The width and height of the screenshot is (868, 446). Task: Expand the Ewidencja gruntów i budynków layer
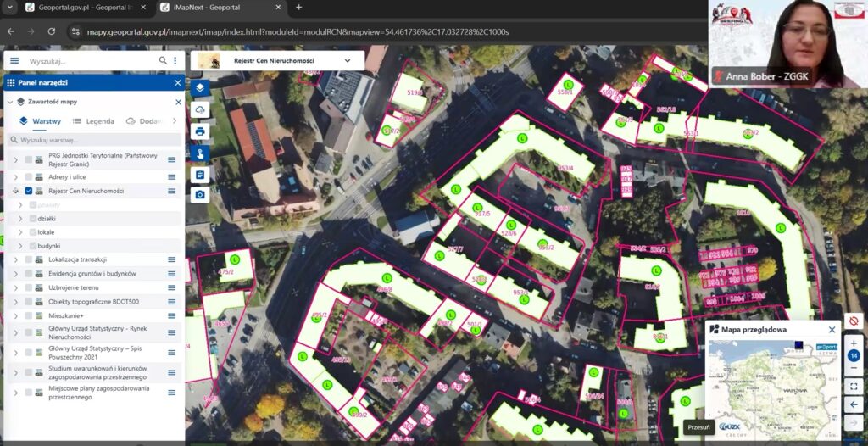click(x=14, y=273)
